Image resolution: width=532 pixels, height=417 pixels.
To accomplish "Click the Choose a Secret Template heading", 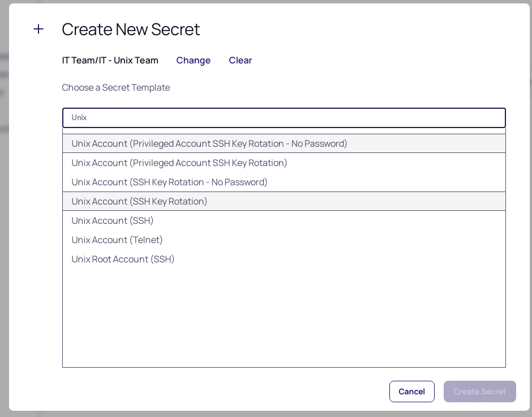I will click(115, 87).
